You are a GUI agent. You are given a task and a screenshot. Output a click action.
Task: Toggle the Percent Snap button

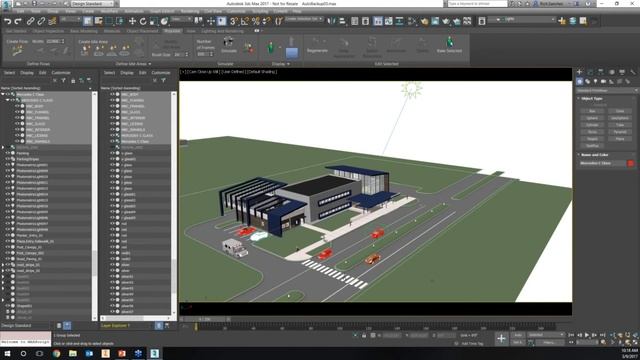256,21
